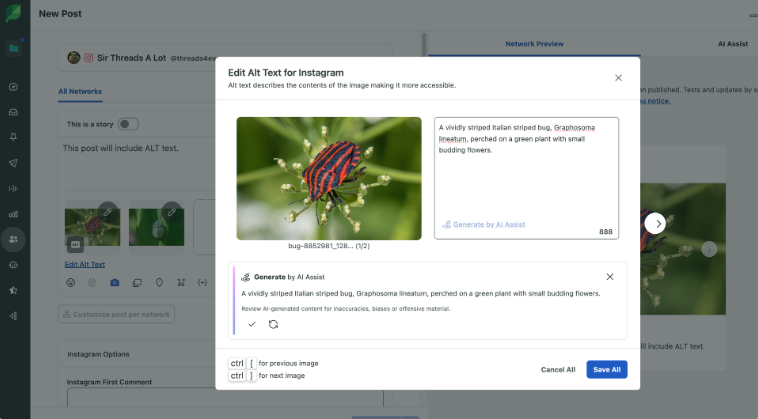
Task: Click the camera media upload icon
Action: click(115, 283)
